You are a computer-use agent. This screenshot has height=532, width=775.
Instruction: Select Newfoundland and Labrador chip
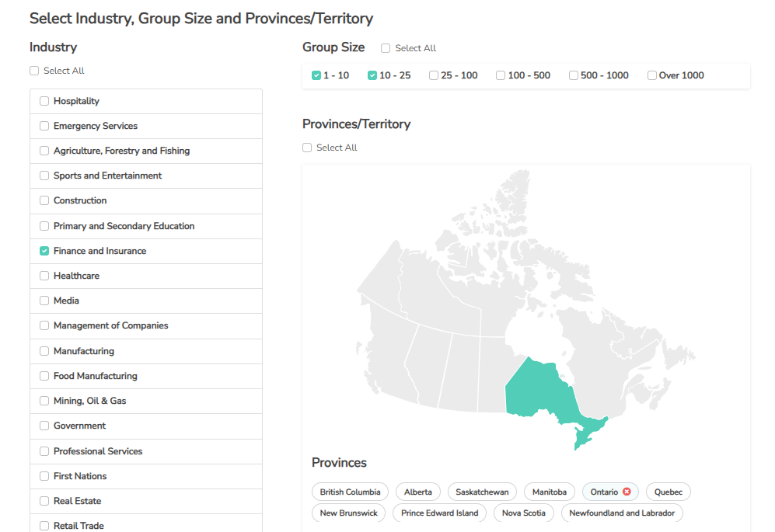[622, 513]
